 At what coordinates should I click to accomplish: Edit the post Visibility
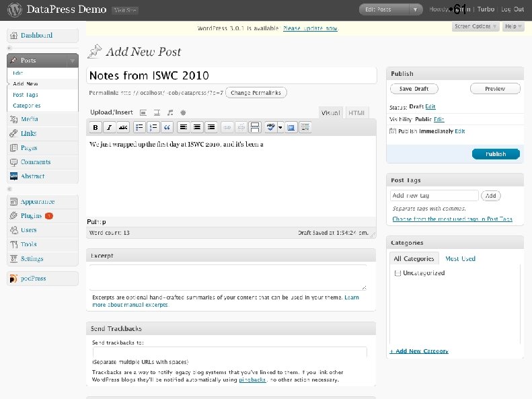click(439, 119)
